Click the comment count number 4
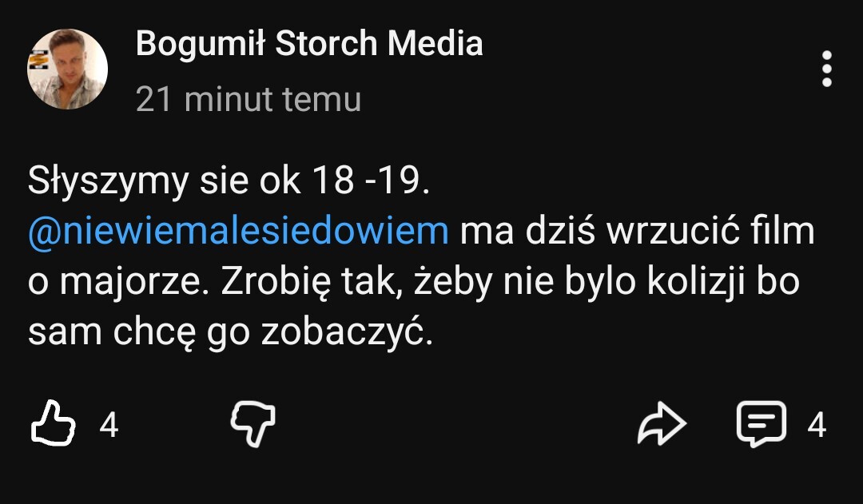The width and height of the screenshot is (863, 504). click(817, 425)
